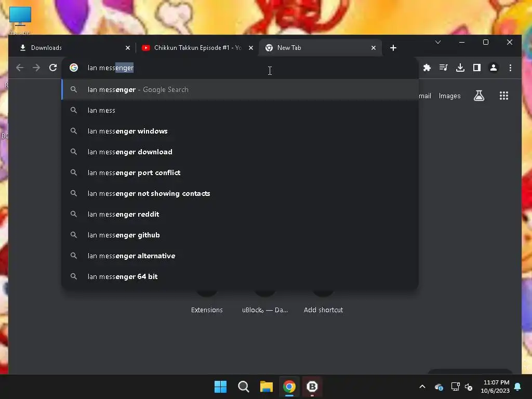
Task: Close the New Tab tab
Action: click(x=373, y=48)
